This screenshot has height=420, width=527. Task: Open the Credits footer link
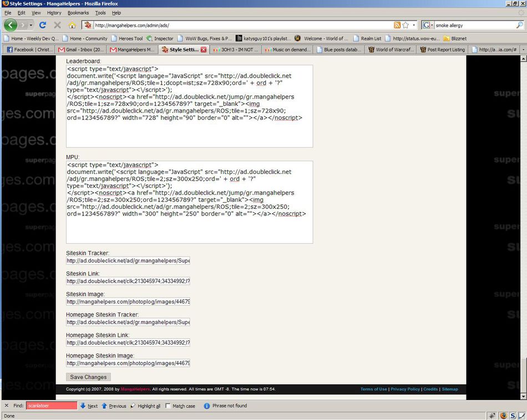(x=430, y=389)
